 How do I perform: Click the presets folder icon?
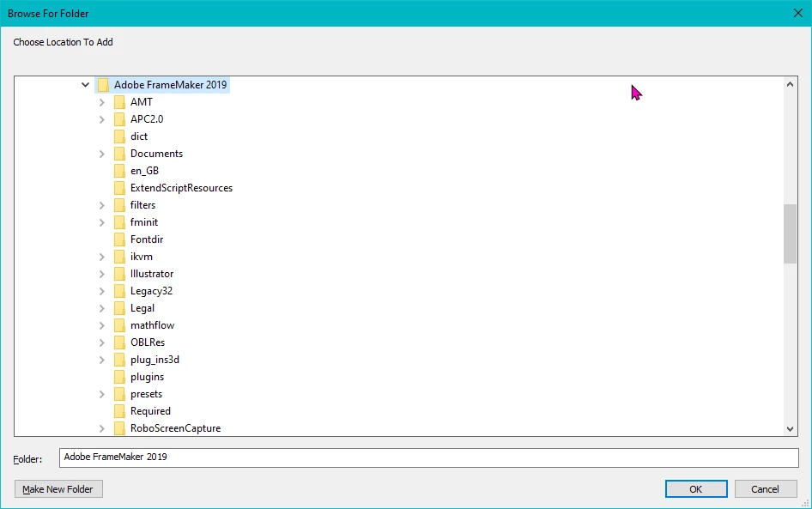[x=119, y=393]
